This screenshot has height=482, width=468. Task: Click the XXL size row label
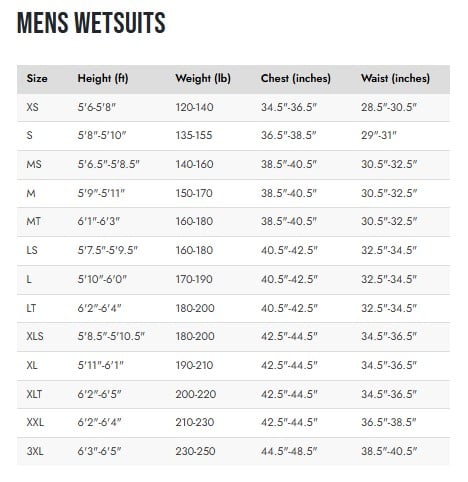pyautogui.click(x=35, y=423)
